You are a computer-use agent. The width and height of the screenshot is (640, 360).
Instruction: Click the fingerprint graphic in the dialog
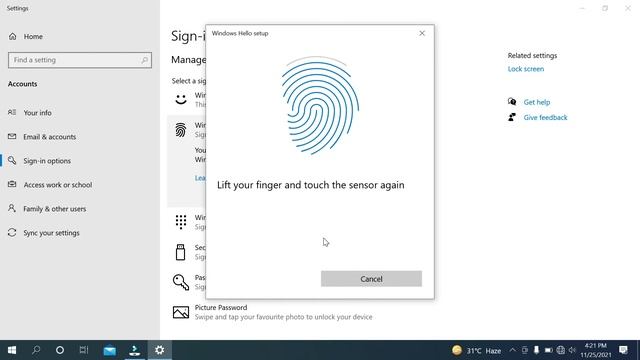pos(320,105)
